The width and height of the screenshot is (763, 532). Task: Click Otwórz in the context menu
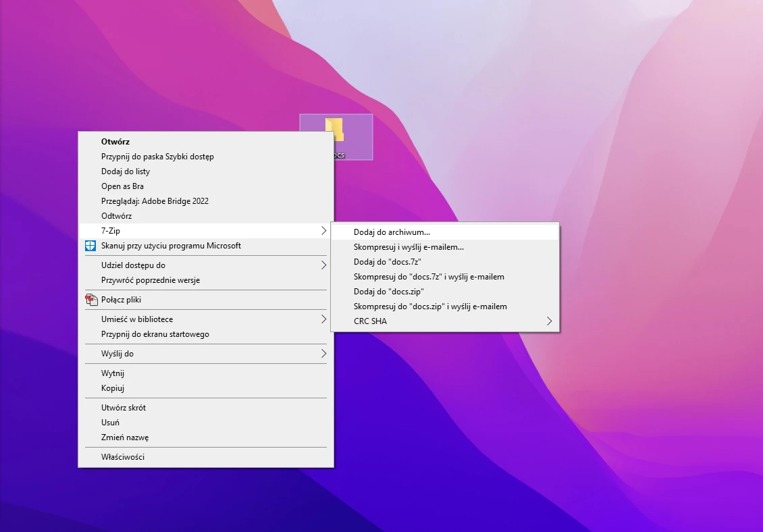(x=115, y=142)
